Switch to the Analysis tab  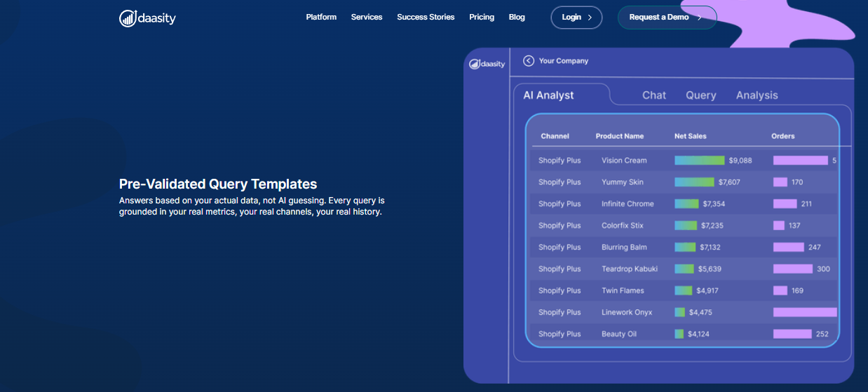pos(757,95)
